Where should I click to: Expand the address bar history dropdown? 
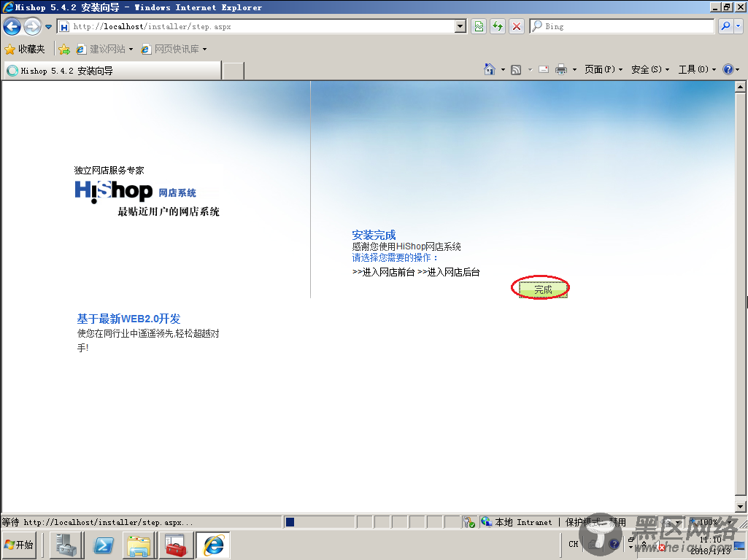[x=460, y=27]
